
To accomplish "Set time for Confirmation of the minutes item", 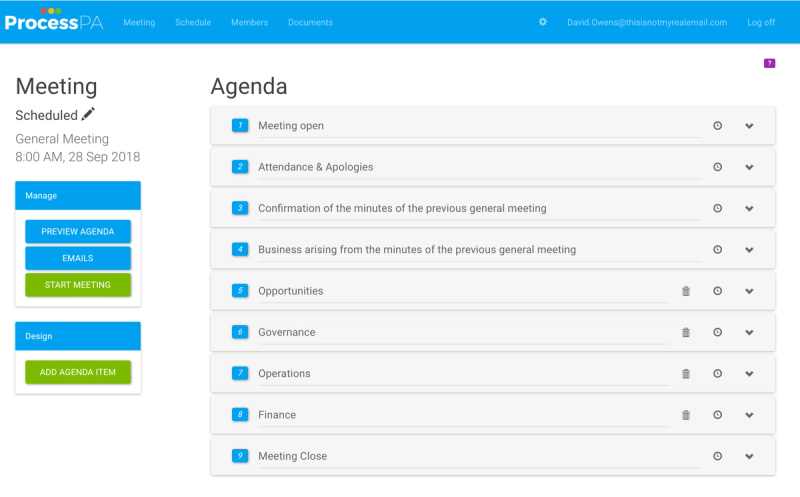I will coord(717,208).
